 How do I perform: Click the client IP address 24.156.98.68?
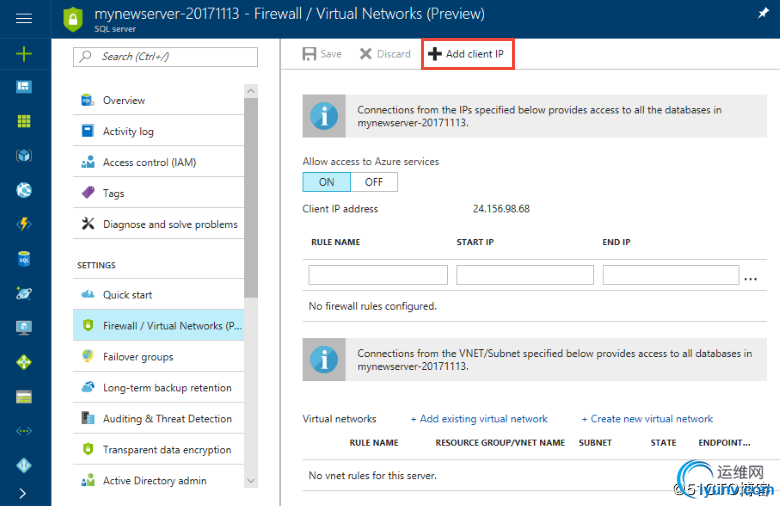pyautogui.click(x=501, y=209)
